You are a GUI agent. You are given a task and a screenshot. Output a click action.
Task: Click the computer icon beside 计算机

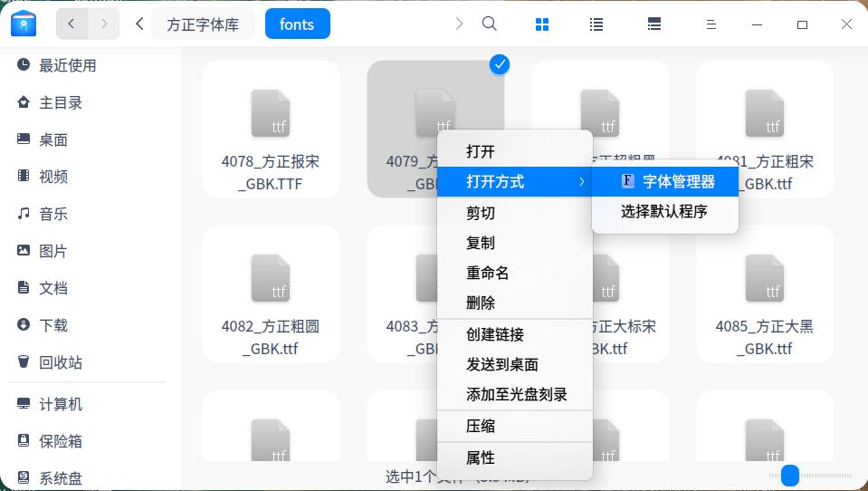click(24, 403)
